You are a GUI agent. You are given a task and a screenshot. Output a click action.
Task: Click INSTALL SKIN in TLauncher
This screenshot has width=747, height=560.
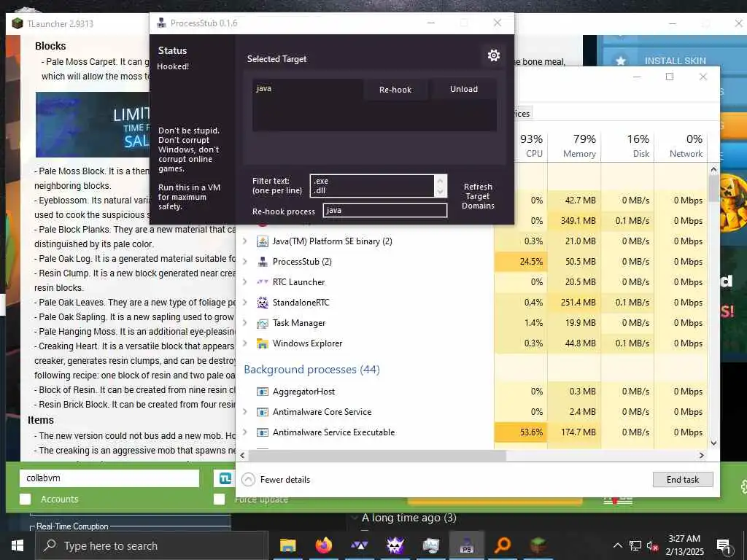[675, 61]
